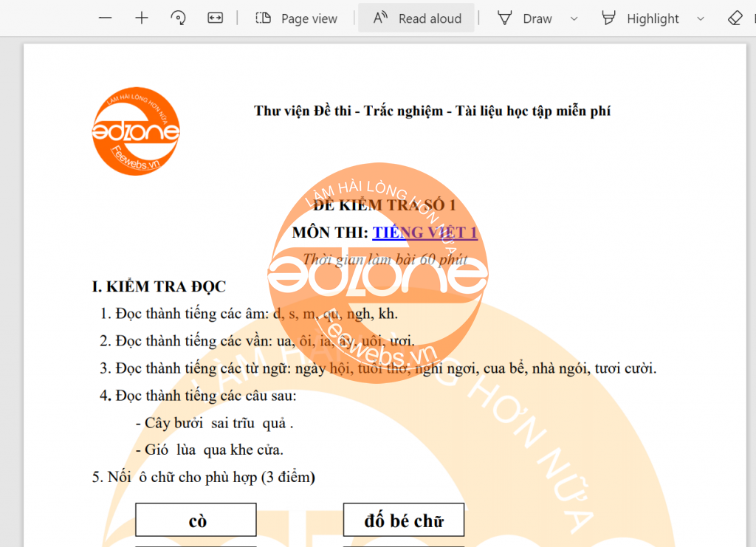Click the zoom out minus icon
This screenshot has width=756, height=547.
(x=105, y=18)
